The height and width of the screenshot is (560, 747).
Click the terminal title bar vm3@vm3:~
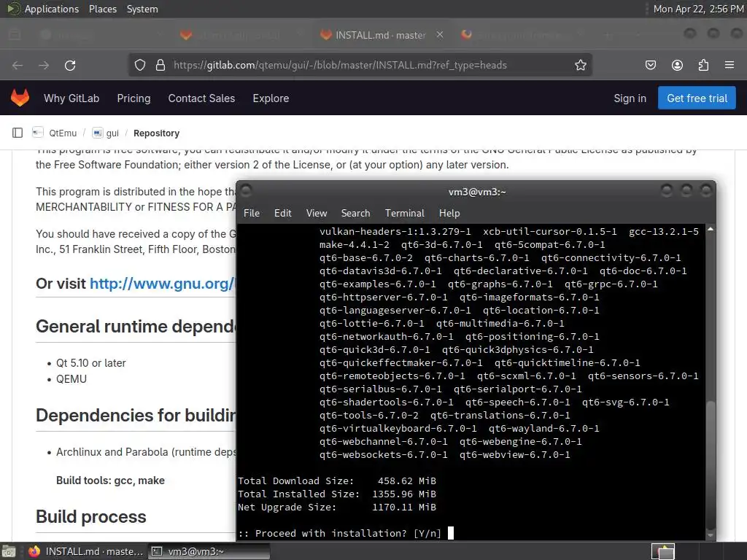(477, 192)
